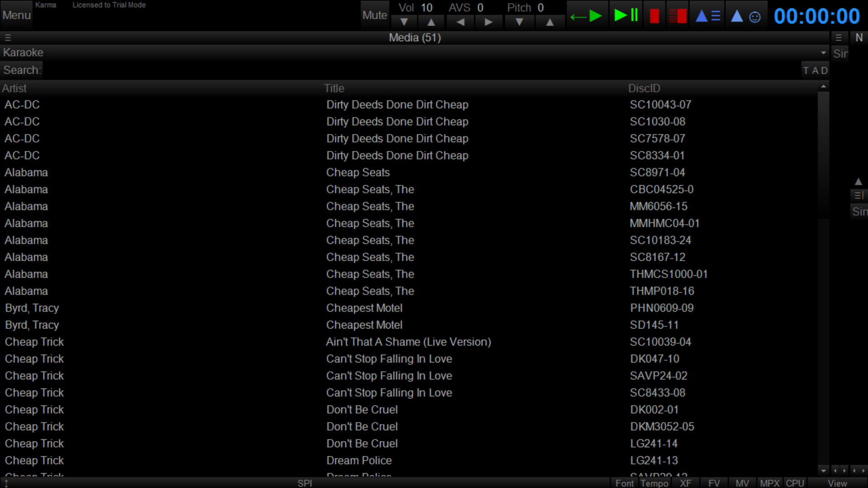Lower pitch with the Pitch down arrow

pyautogui.click(x=519, y=22)
